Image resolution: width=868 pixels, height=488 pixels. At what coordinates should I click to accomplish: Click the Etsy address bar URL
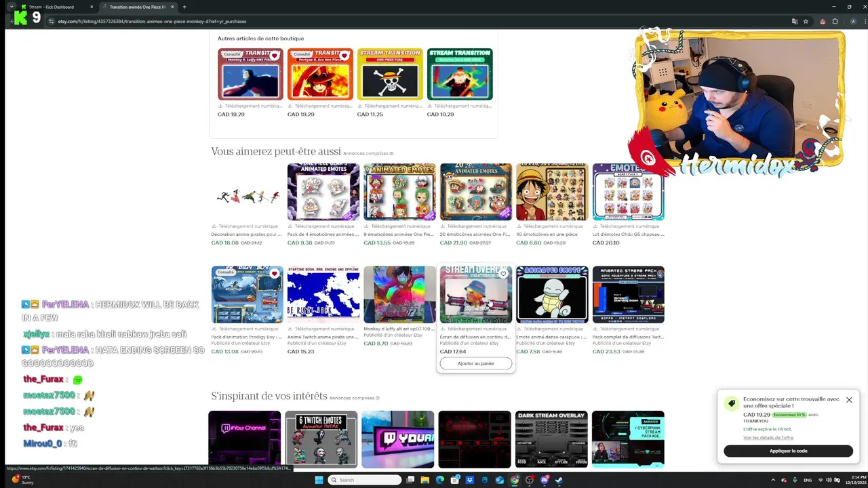[152, 21]
